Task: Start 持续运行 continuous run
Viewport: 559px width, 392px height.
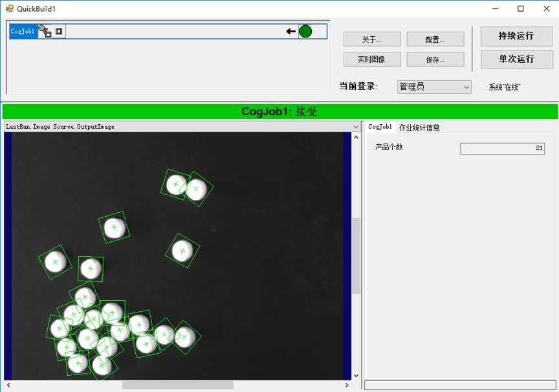Action: click(516, 36)
